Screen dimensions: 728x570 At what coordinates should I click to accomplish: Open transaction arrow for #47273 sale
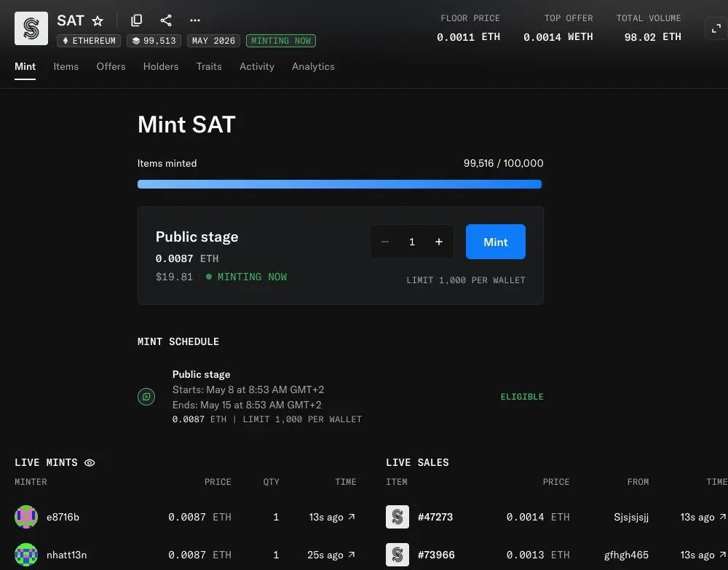pyautogui.click(x=722, y=517)
